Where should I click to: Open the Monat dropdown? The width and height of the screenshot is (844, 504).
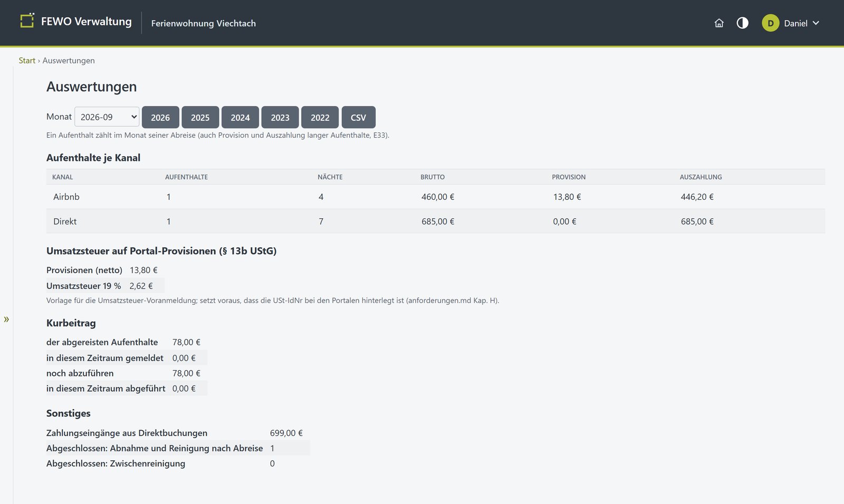click(x=107, y=117)
